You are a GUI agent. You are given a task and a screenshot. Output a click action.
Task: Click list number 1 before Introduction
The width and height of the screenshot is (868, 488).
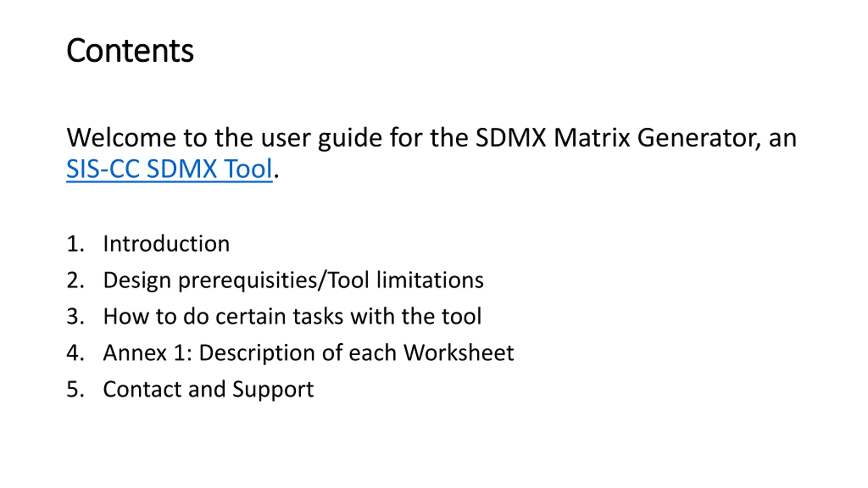coord(75,244)
